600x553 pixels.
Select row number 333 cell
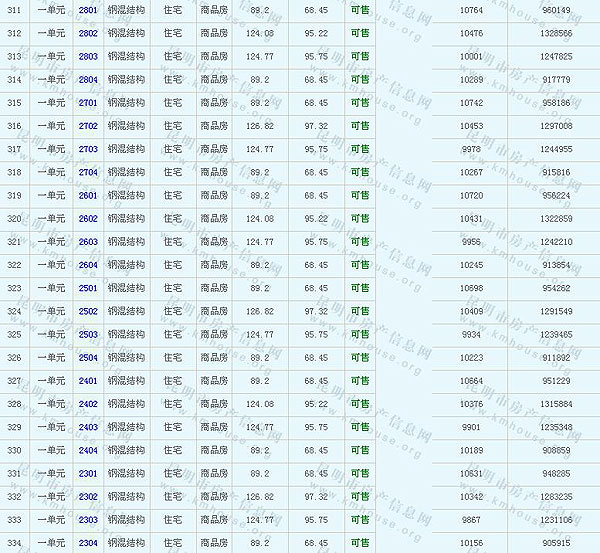(14, 519)
